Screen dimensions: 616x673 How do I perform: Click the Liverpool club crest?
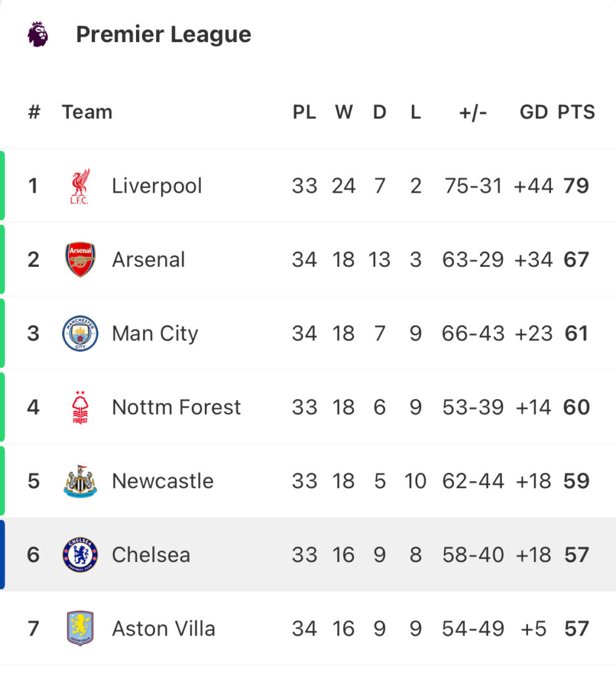click(x=79, y=186)
